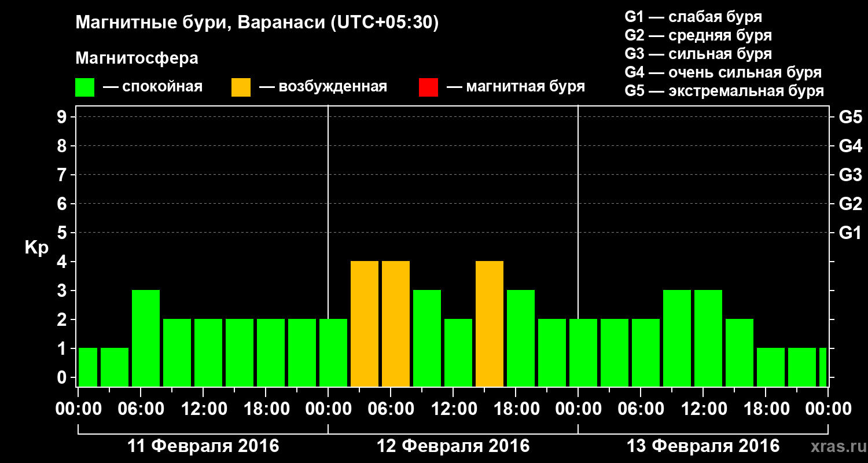Click the '13 Февраля 2016' date label
Screen dimensions: 868x463
(x=703, y=446)
